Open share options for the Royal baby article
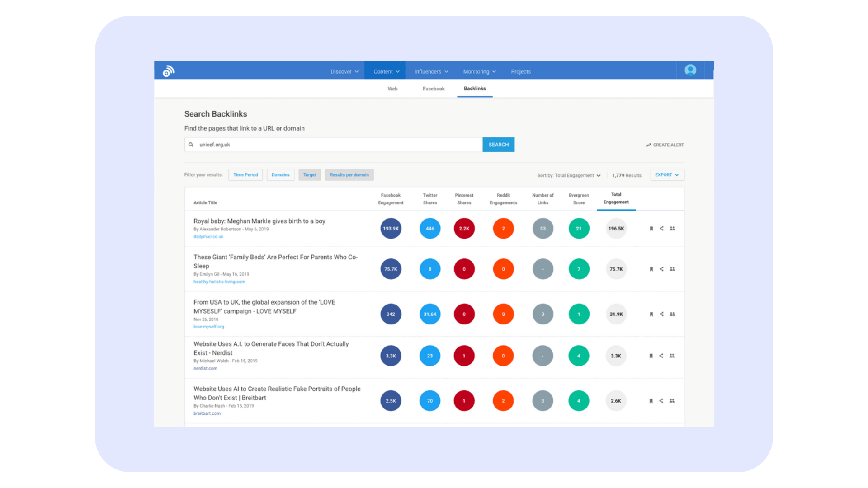 661,228
